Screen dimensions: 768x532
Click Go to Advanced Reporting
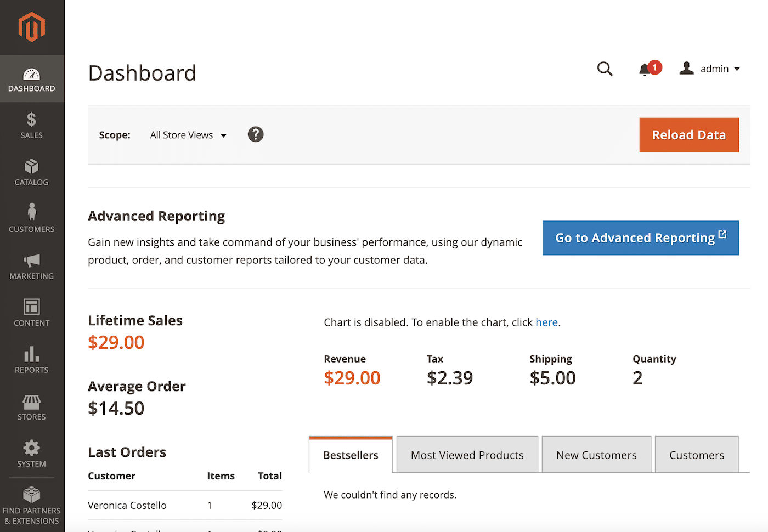point(640,237)
